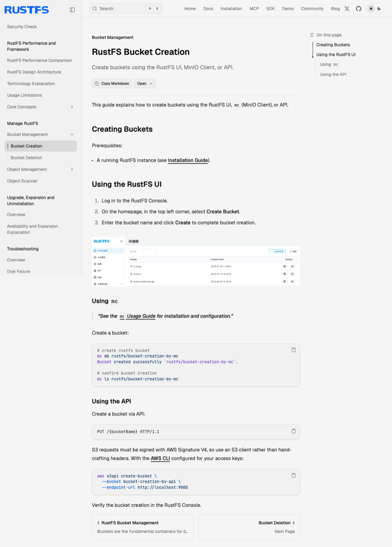This screenshot has width=392, height=547.
Task: Expand Object Management sidebar section
Action: point(72,169)
